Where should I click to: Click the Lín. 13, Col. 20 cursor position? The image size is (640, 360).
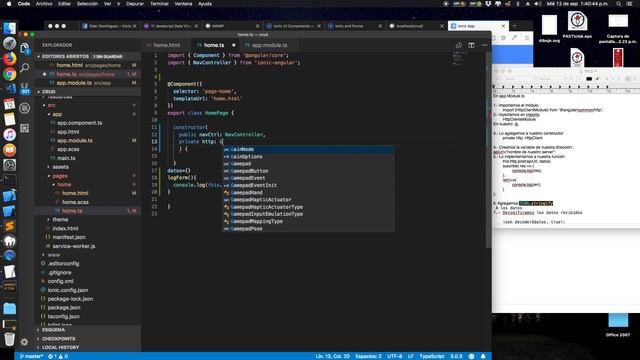point(332,356)
